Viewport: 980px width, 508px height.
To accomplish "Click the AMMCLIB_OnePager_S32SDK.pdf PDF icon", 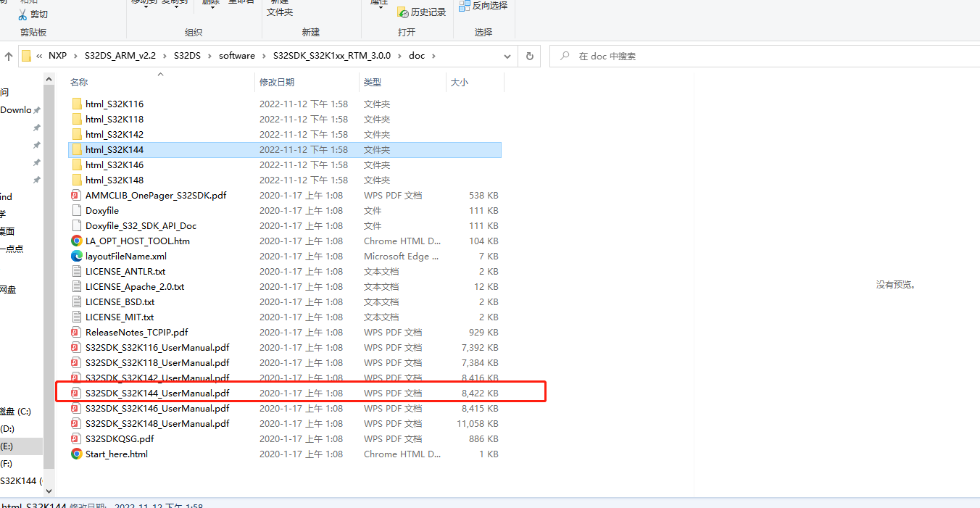I will point(77,195).
